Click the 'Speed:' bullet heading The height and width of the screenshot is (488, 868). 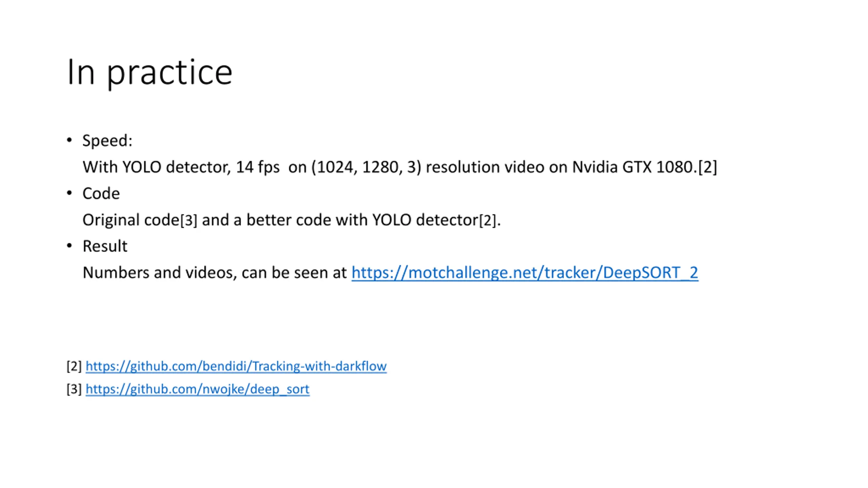pos(107,140)
